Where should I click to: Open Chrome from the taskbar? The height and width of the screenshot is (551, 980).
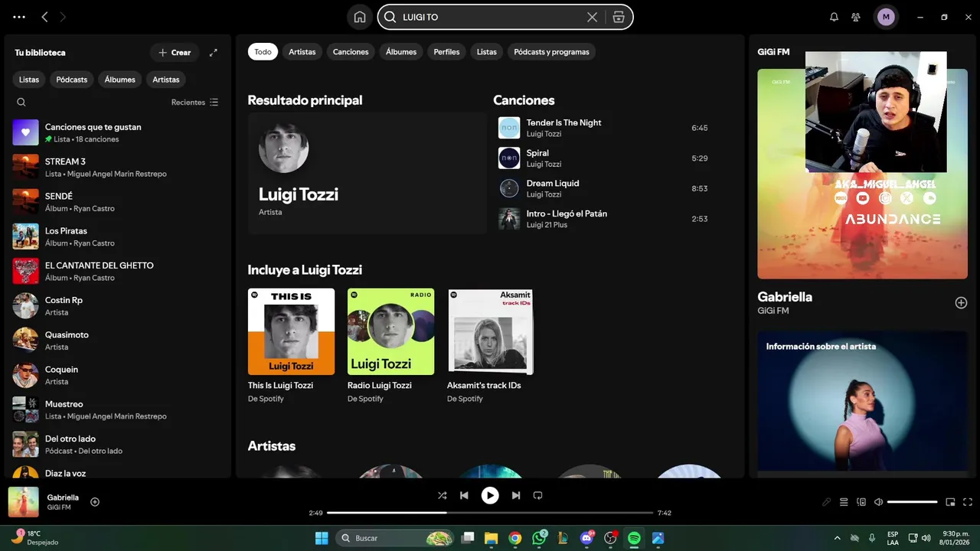pos(515,538)
